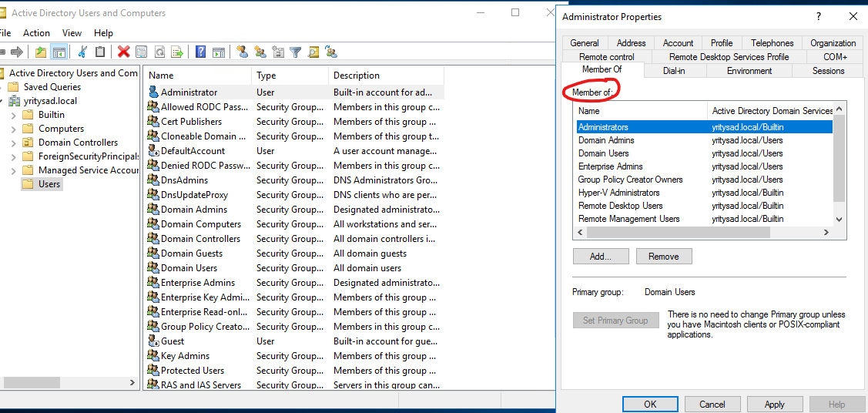Click the title bar question mark help button

coord(819,17)
